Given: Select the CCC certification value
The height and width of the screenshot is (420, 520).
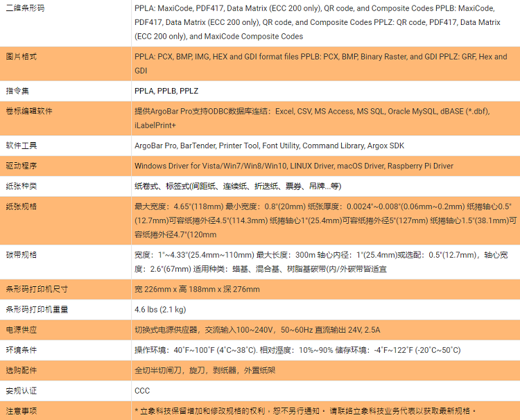Looking at the screenshot, I should point(142,391).
